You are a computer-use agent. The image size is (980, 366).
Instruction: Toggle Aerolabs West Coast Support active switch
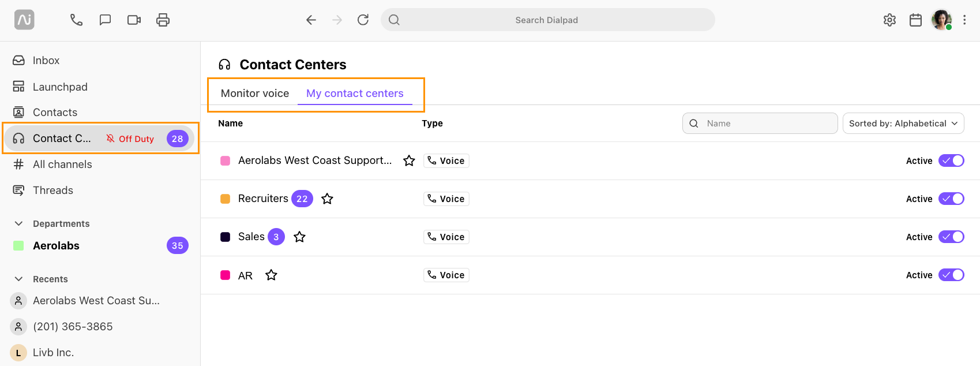[951, 160]
